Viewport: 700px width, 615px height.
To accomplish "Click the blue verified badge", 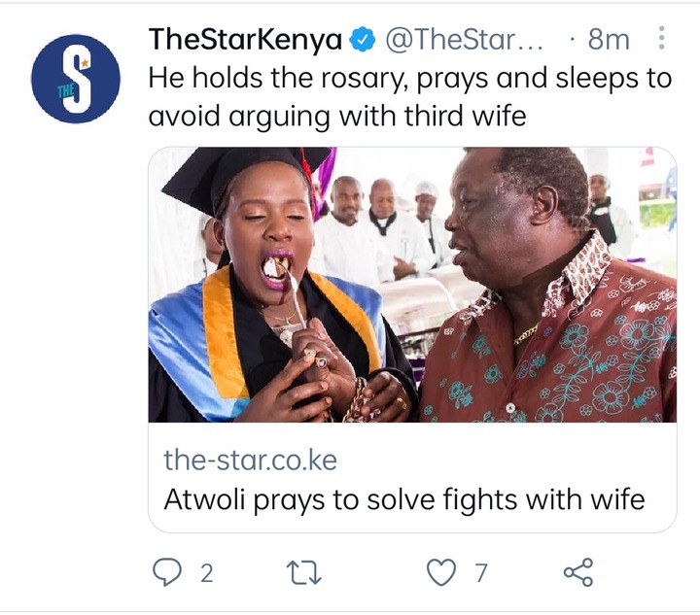I will click(362, 39).
